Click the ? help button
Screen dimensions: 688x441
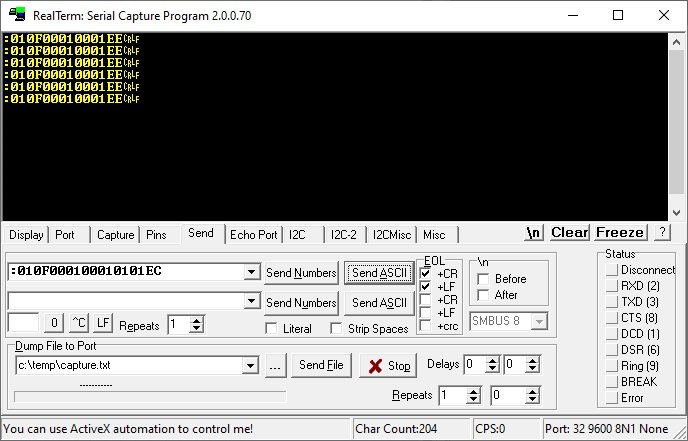click(661, 232)
